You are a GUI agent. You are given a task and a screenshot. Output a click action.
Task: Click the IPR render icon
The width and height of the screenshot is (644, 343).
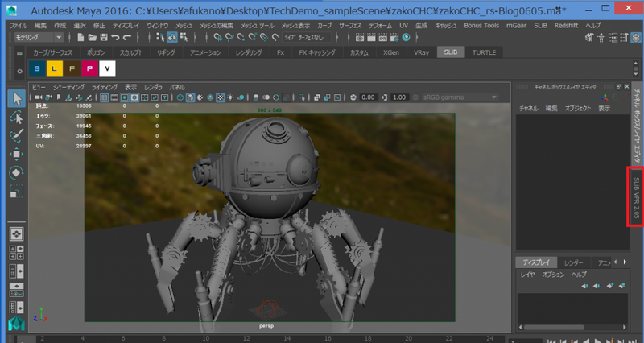[x=383, y=37]
